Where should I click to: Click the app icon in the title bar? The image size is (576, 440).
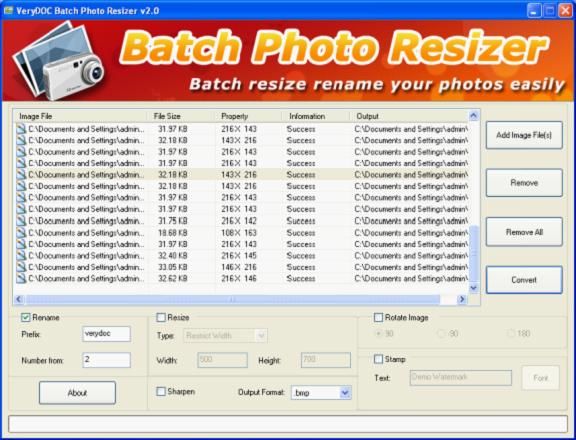(8, 10)
